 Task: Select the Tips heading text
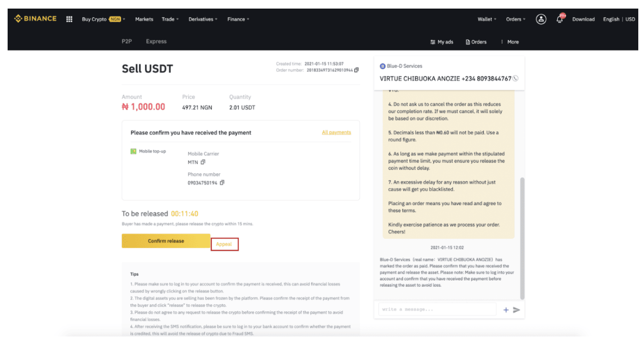click(134, 274)
